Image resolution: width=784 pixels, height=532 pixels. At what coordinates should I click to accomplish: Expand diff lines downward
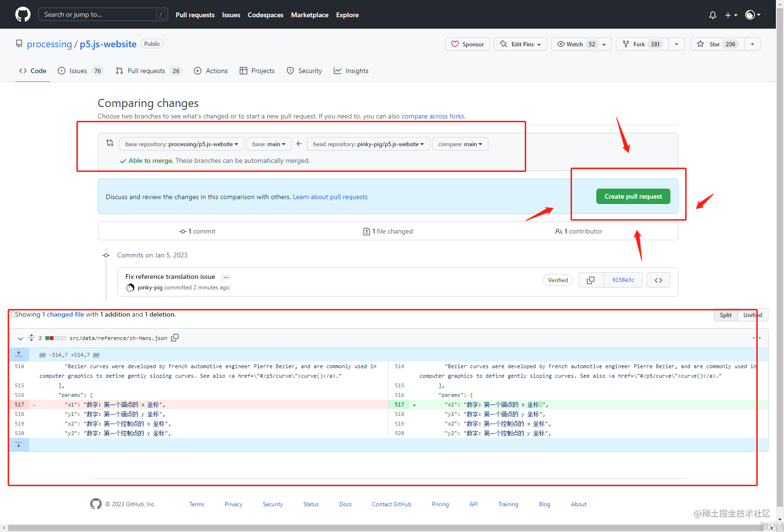[19, 445]
